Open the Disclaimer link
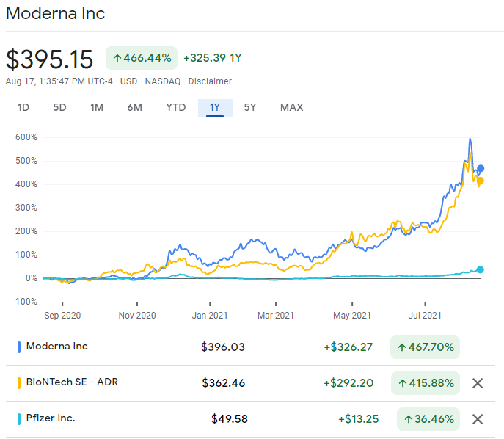504x439 pixels. tap(210, 81)
